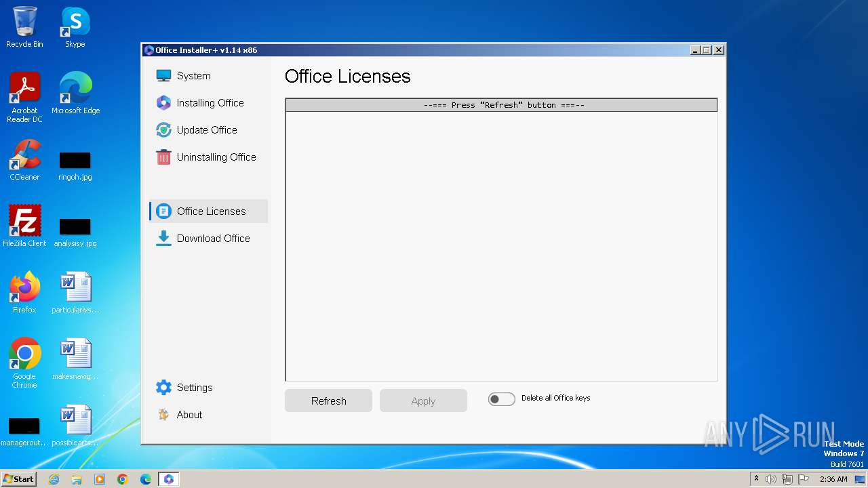Open Edge from the taskbar
The image size is (868, 488).
pos(146,479)
